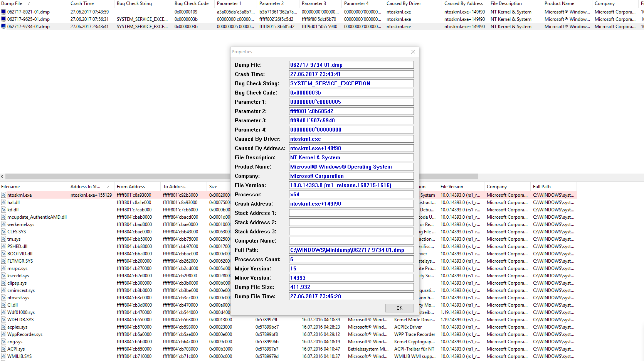Sort lower pane by File Version column
The height and width of the screenshot is (361, 644).
tap(461, 187)
